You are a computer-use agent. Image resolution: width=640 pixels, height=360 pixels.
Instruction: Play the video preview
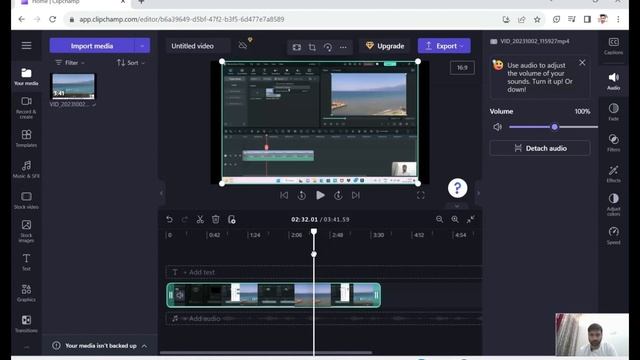tap(320, 196)
